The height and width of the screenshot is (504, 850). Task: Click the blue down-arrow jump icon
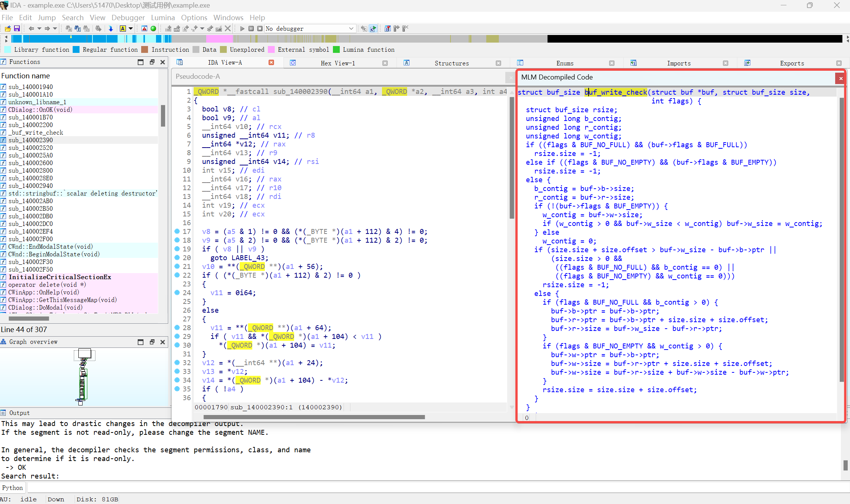[111, 29]
